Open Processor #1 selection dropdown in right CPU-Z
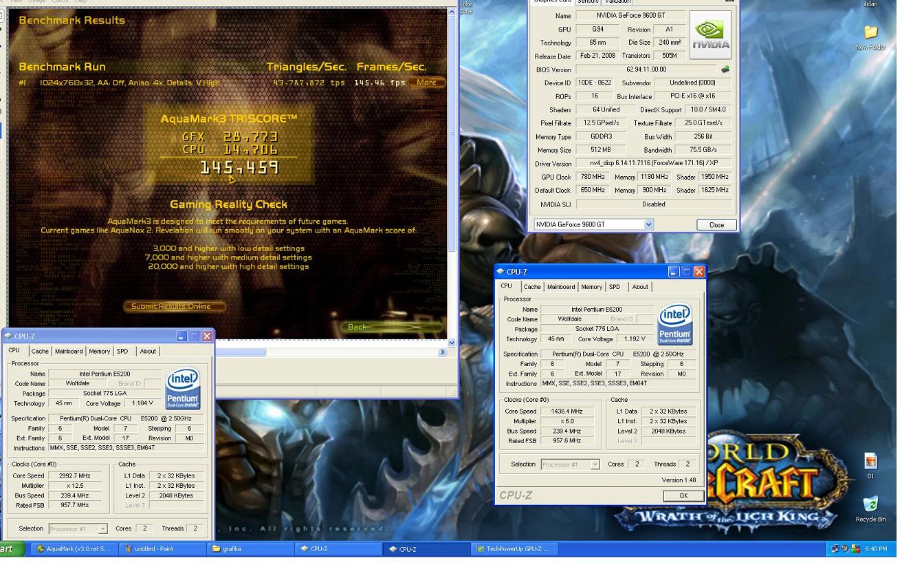This screenshot has height=578, width=924. tap(570, 464)
